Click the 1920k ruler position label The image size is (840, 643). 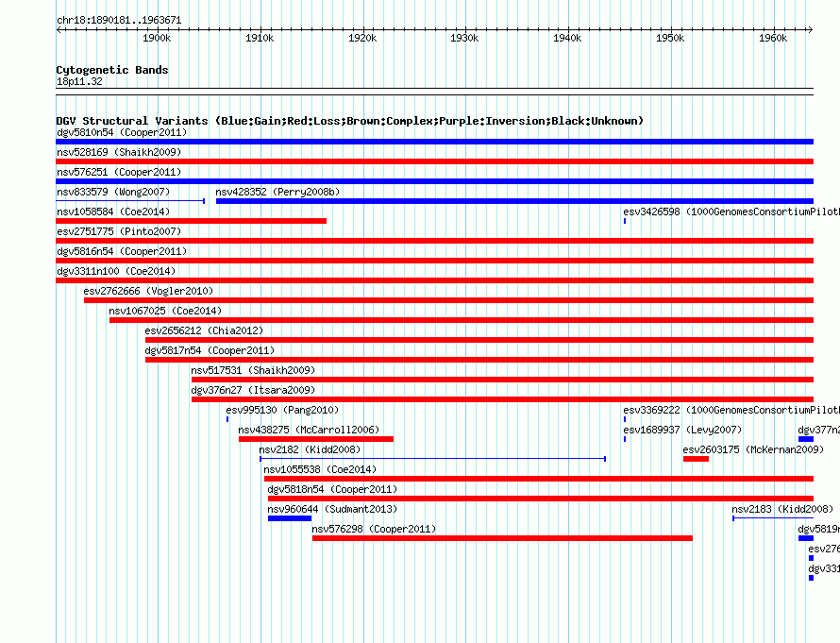coord(362,38)
